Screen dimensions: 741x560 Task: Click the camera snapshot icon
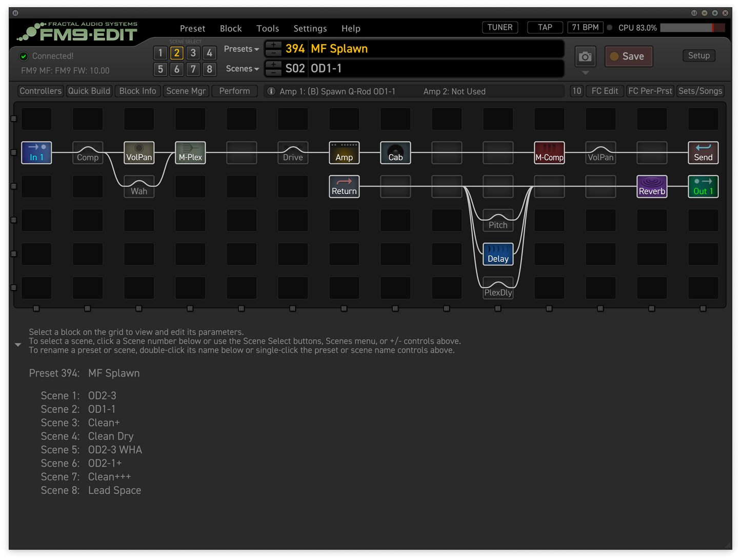click(585, 56)
